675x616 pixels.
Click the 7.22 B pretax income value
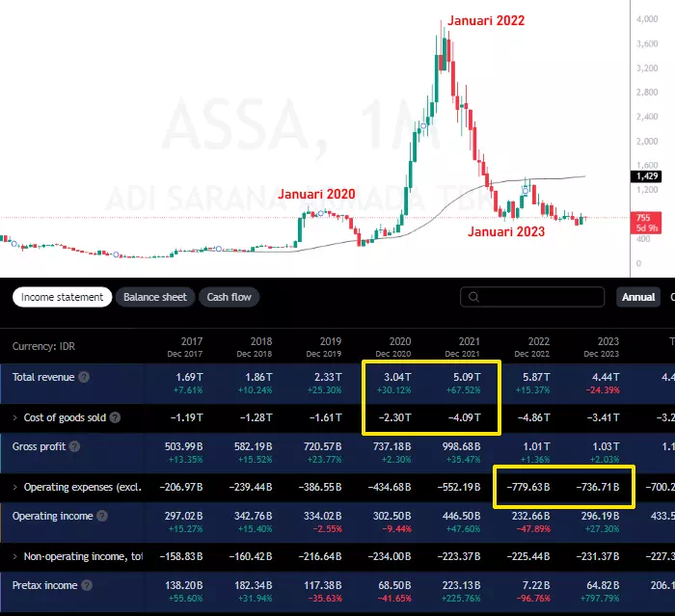click(x=534, y=585)
